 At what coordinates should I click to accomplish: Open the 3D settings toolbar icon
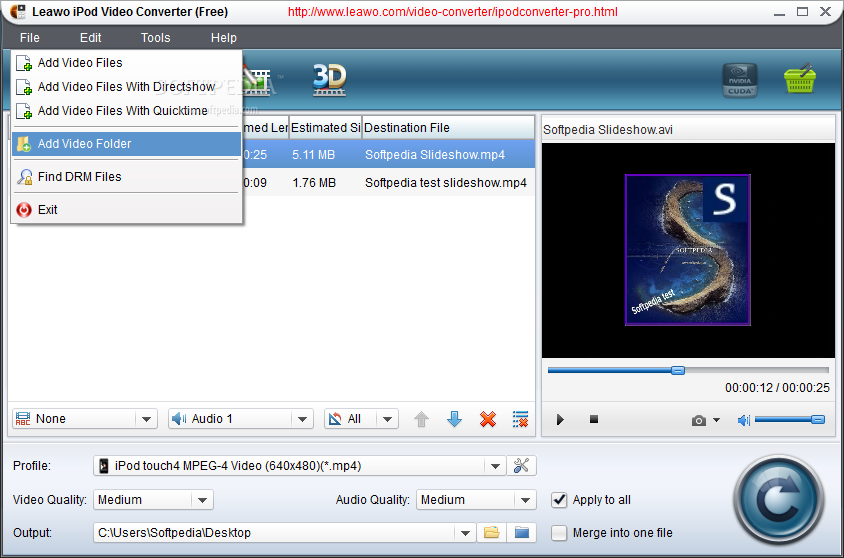point(329,80)
